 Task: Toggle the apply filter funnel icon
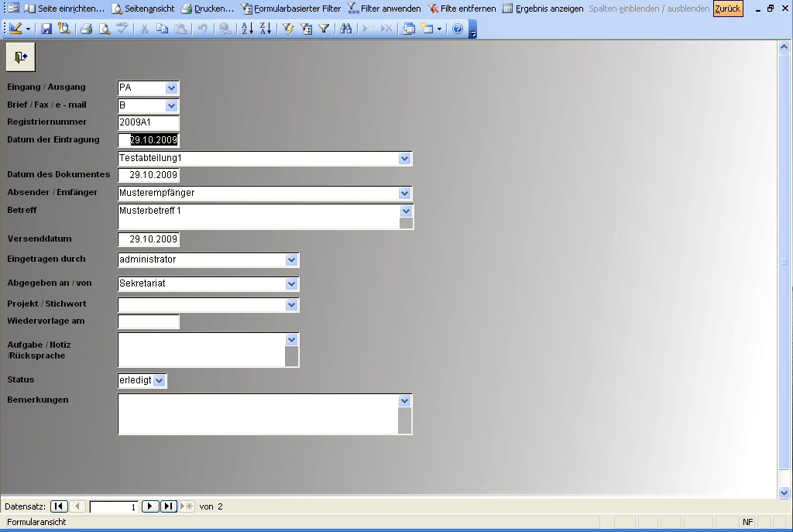(324, 29)
